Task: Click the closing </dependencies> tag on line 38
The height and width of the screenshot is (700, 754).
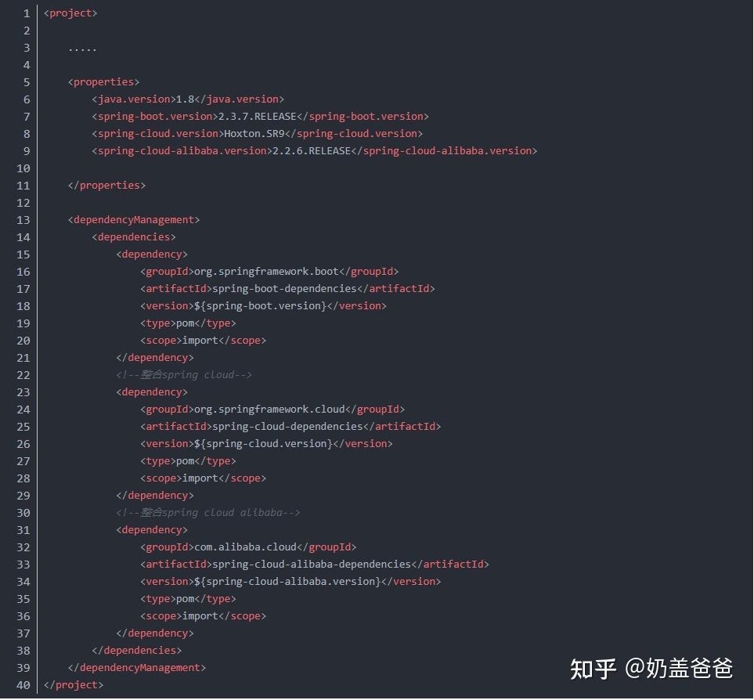Action: point(137,651)
